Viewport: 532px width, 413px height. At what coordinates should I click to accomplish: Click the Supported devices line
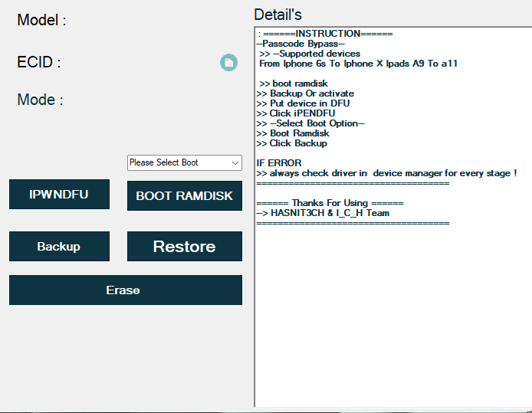310,54
